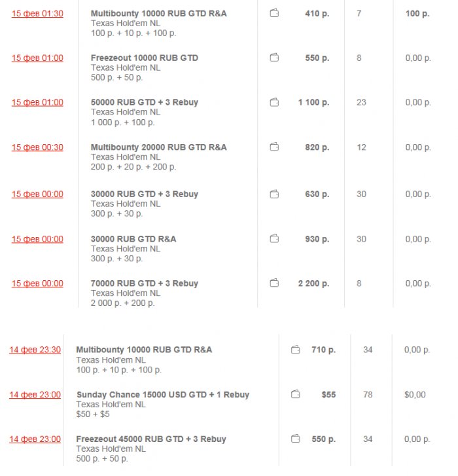
Task: Click wallet icon for 70000 RUB GTD + 3 Rebuy
Action: point(274,284)
